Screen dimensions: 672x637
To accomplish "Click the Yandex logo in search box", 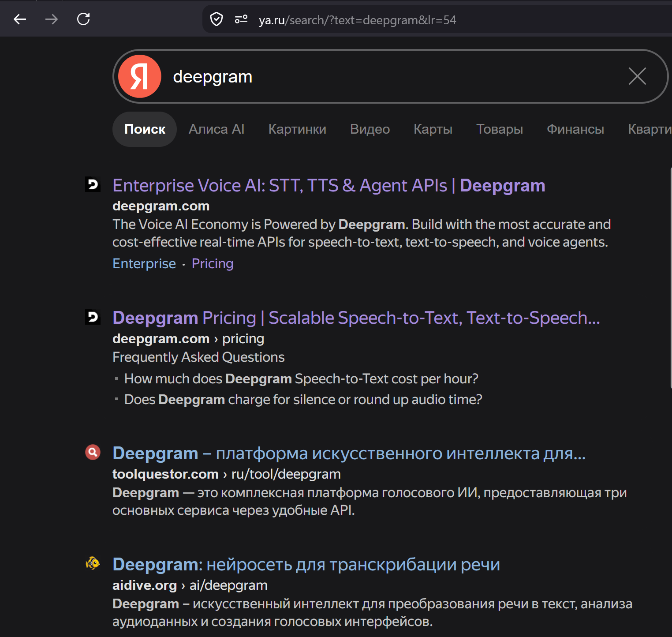I will (140, 76).
